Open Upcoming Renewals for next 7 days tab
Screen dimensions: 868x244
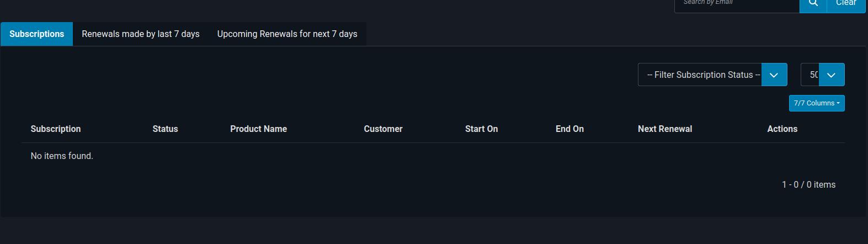click(x=287, y=34)
